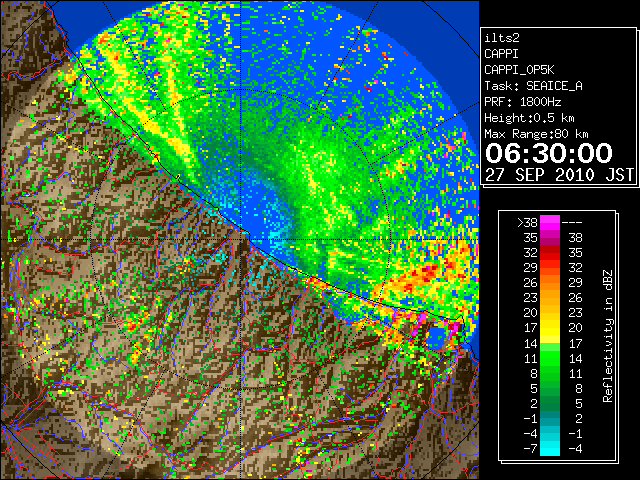Click the green 11 legend swatch
This screenshot has width=640, height=480.
point(550,358)
